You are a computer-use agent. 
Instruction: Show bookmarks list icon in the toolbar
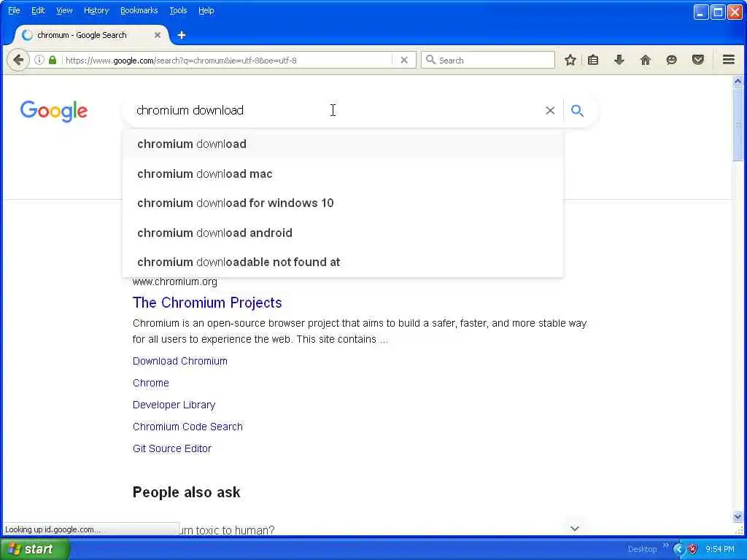click(593, 60)
